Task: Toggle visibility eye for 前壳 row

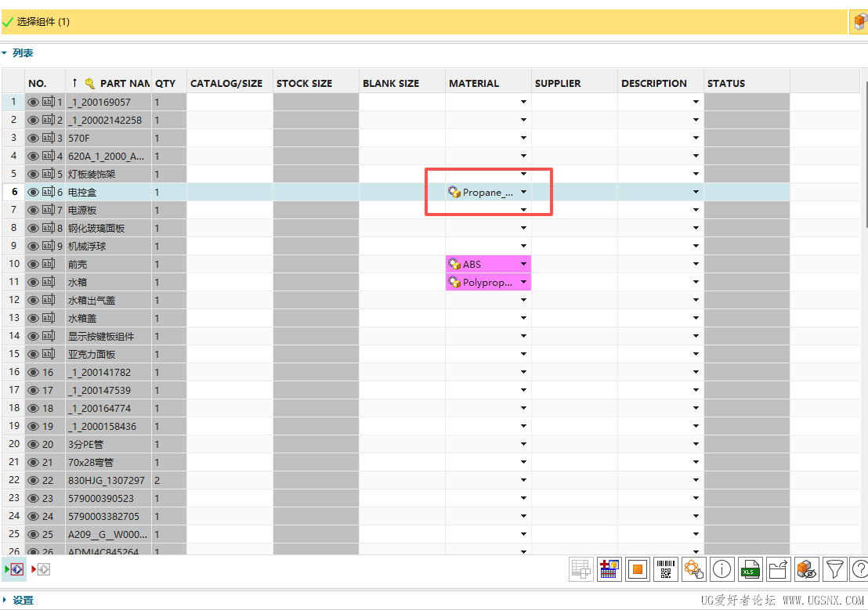Action: click(33, 264)
